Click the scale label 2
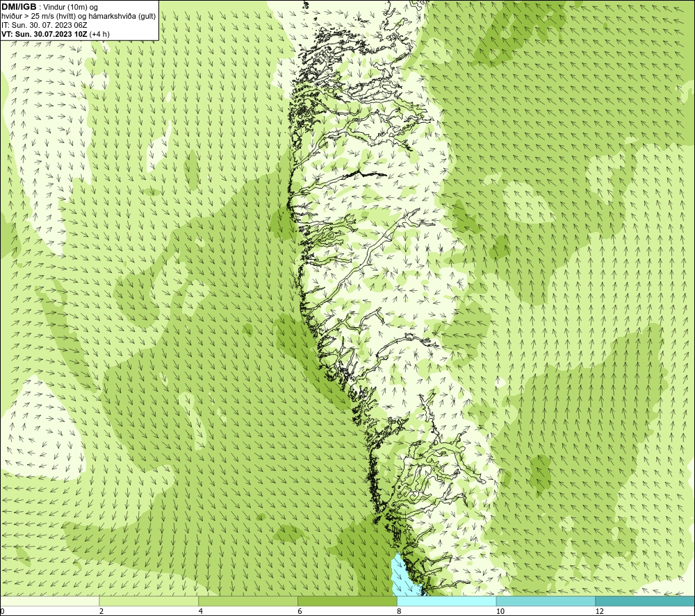Viewport: 695px width, 616px height. pos(101,611)
